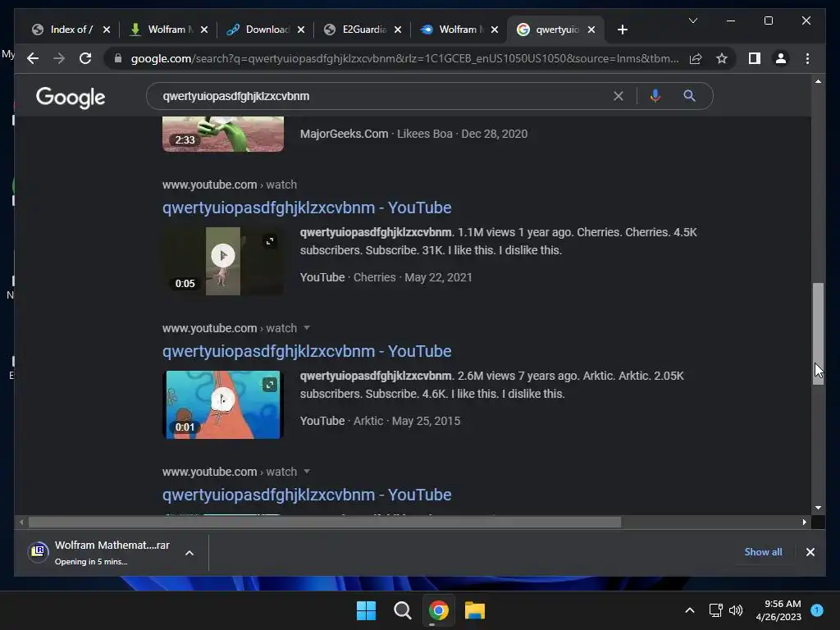
Task: Close the active qwertyuio Google tab
Action: tap(591, 30)
